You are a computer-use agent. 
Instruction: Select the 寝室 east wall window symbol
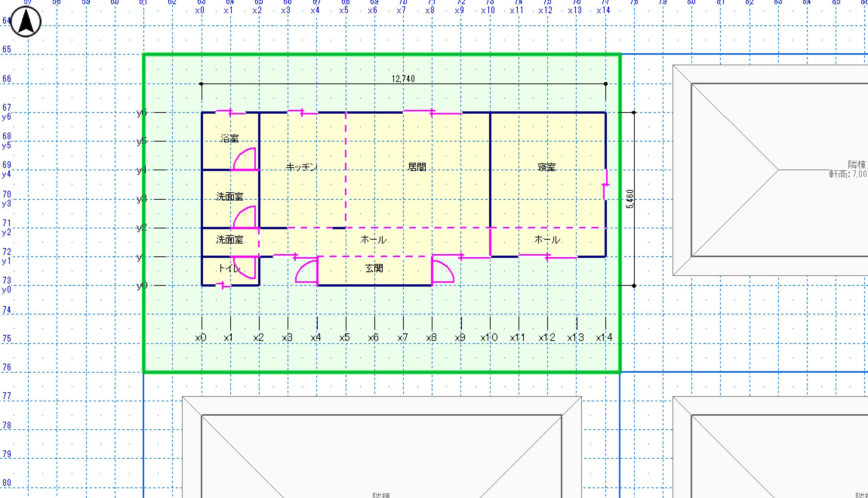click(x=605, y=185)
